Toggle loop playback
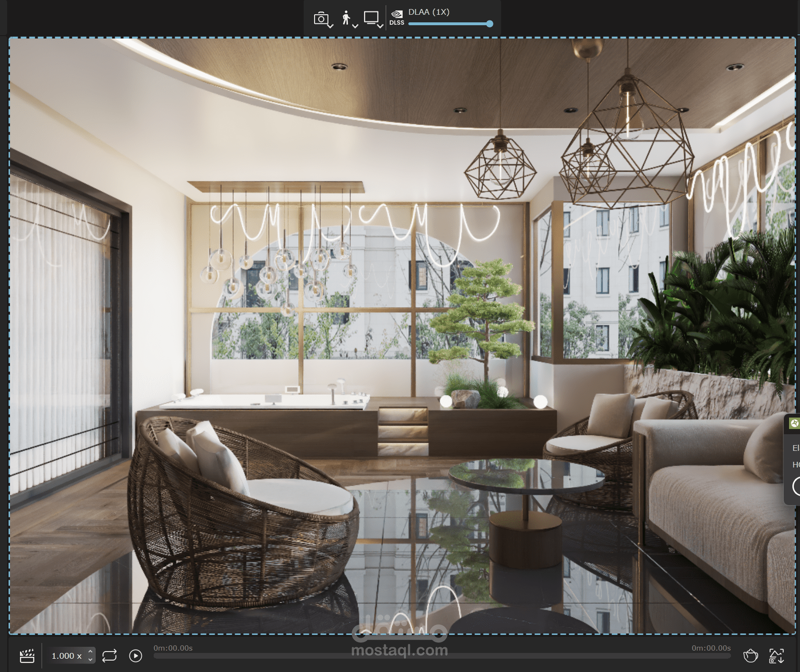Image resolution: width=800 pixels, height=672 pixels. [109, 656]
